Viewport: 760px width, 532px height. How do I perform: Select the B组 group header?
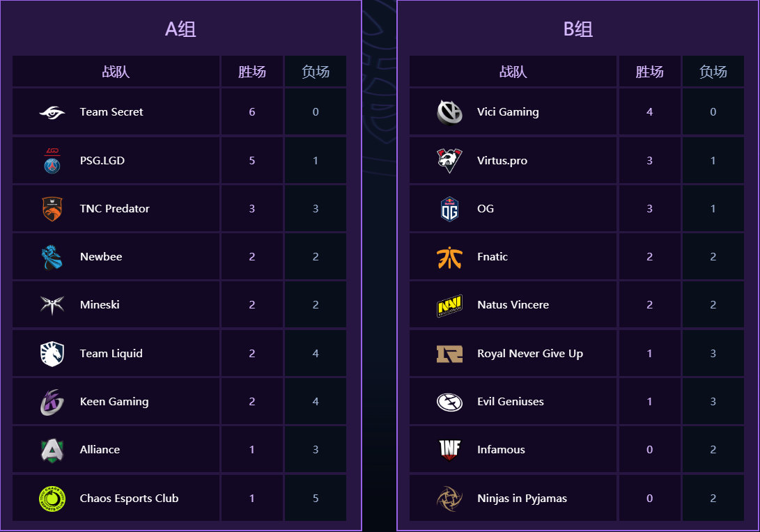577,29
